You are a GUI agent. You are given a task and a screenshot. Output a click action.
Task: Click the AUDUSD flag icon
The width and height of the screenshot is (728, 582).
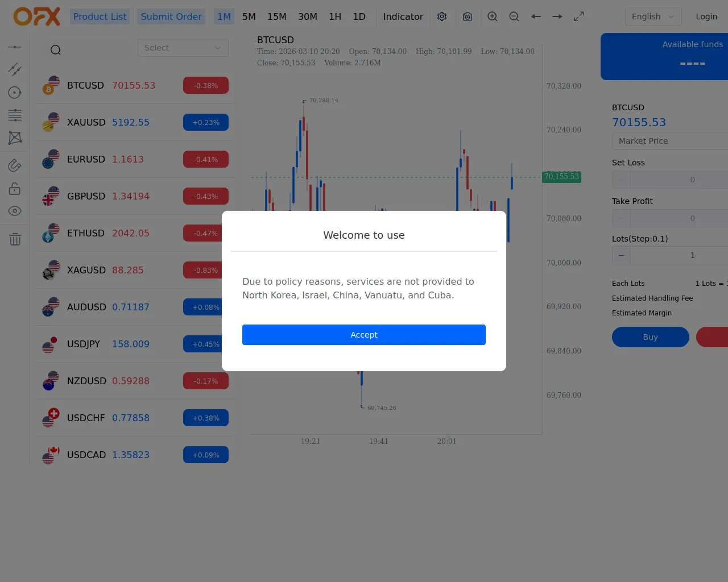point(51,307)
